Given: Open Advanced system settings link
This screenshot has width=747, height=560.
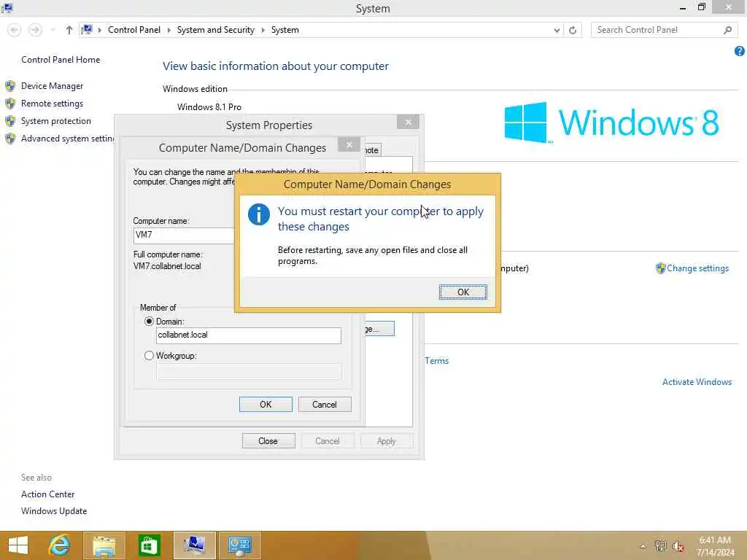Looking at the screenshot, I should [67, 139].
